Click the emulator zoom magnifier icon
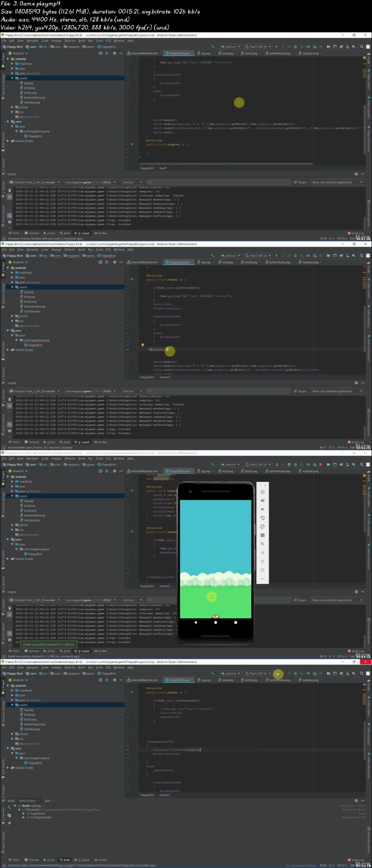This screenshot has height=868, width=372. point(262,544)
